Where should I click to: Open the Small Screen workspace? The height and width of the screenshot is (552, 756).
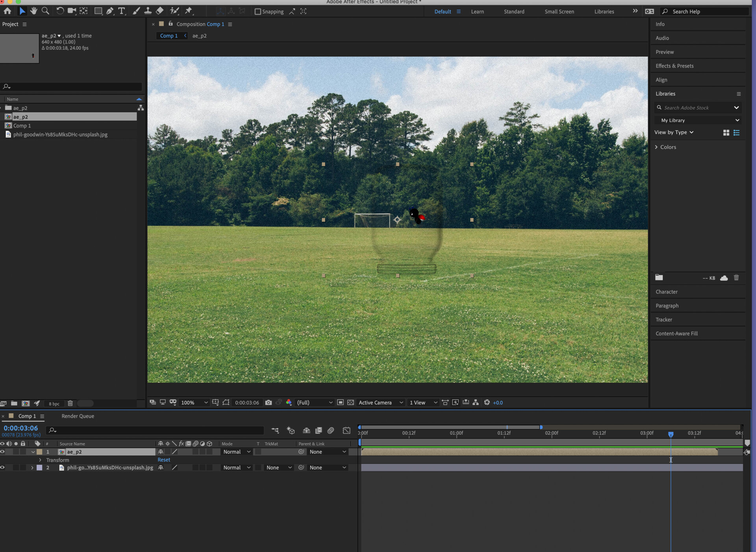pos(559,11)
